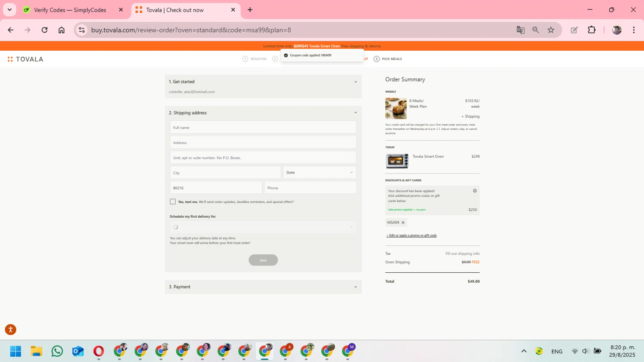
Task: Click Edit or apply a promo link
Action: click(x=411, y=235)
